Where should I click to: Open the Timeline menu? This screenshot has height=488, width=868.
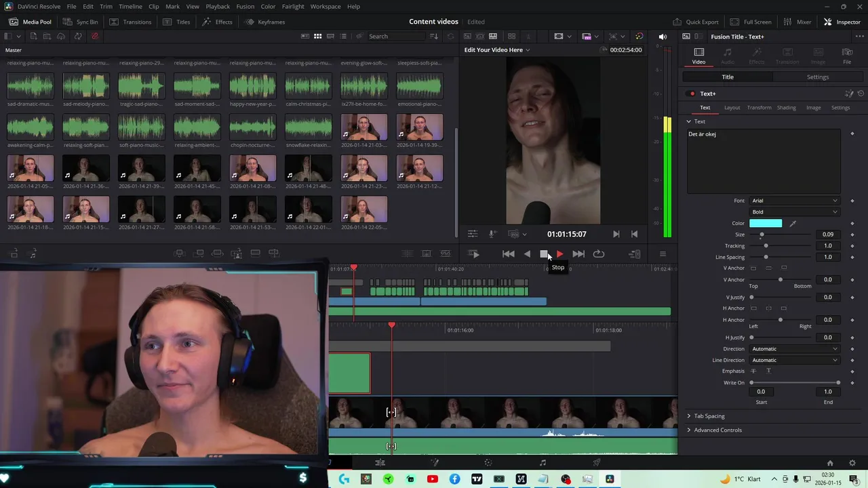coord(130,6)
